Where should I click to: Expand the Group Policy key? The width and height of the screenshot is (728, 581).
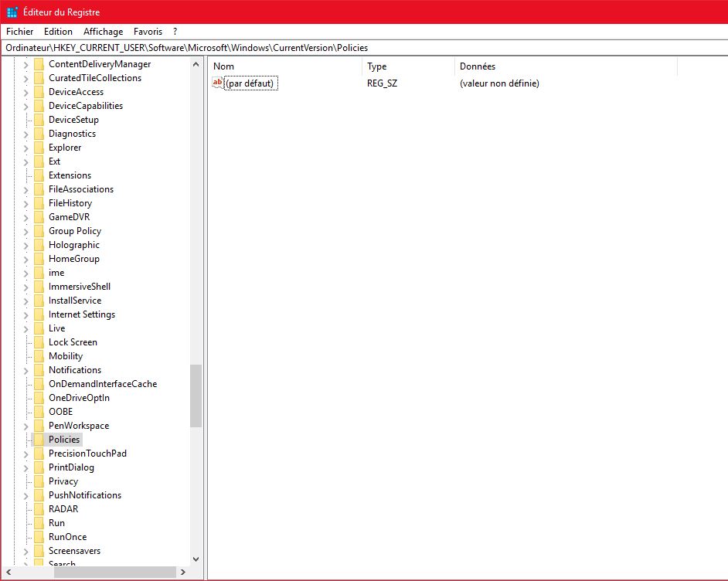click(26, 231)
